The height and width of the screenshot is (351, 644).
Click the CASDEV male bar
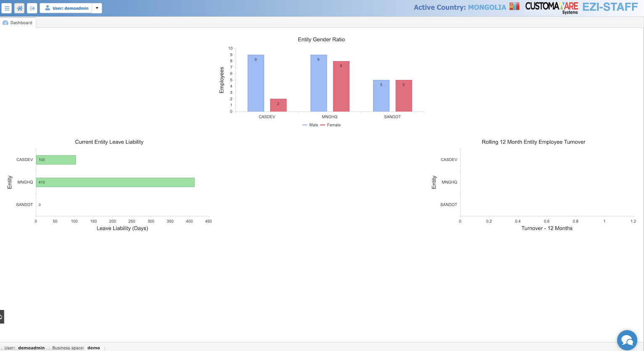[x=256, y=83]
